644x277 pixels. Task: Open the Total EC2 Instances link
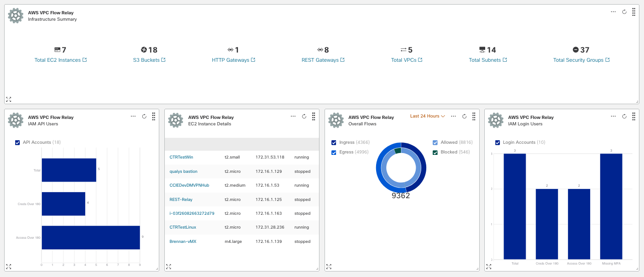click(x=58, y=60)
